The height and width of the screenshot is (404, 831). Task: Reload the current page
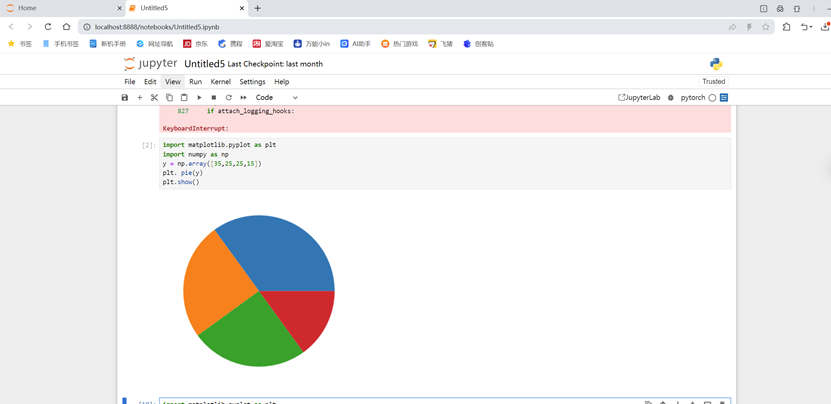[x=48, y=27]
